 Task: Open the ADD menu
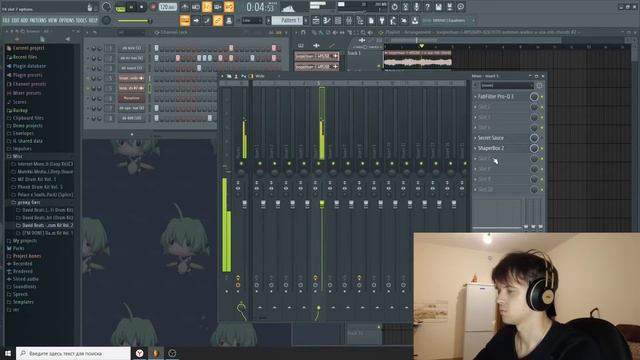tap(24, 20)
